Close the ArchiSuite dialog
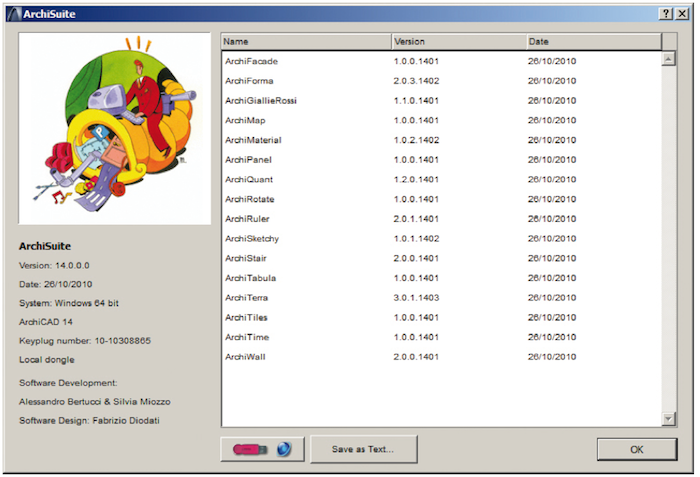700x477 pixels. (x=682, y=13)
